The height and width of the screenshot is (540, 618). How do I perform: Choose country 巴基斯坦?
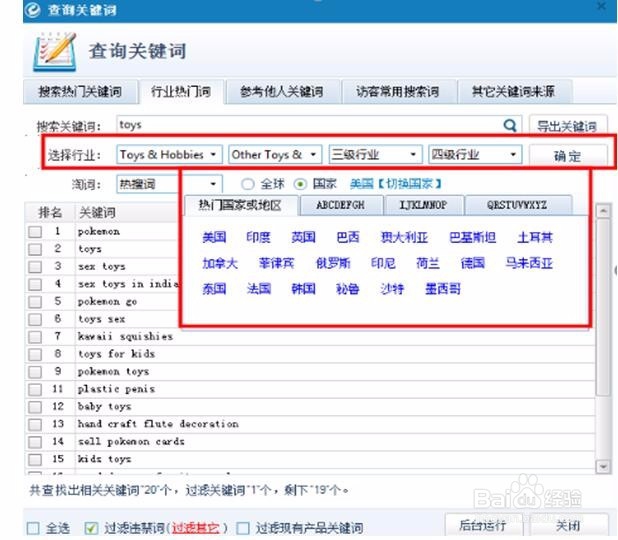tap(473, 237)
